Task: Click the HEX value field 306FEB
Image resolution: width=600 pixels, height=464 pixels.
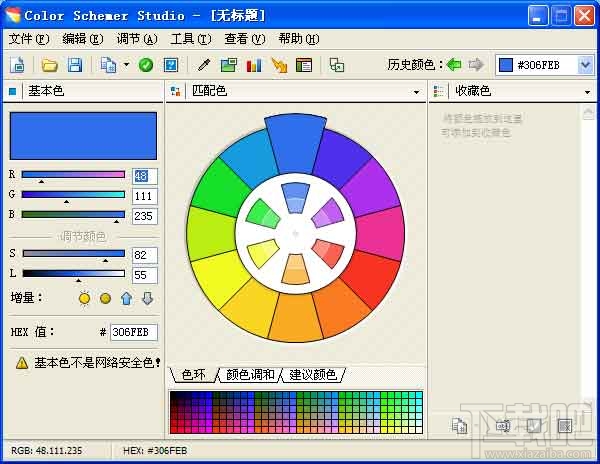Action: [x=134, y=332]
